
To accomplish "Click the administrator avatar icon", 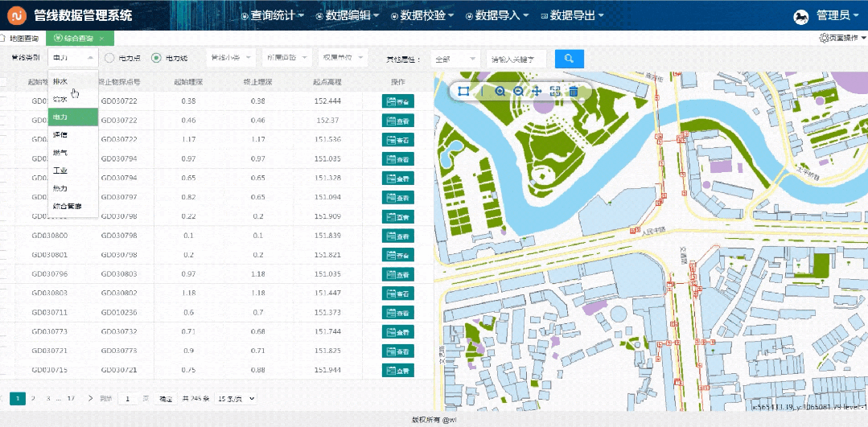I will tap(801, 15).
